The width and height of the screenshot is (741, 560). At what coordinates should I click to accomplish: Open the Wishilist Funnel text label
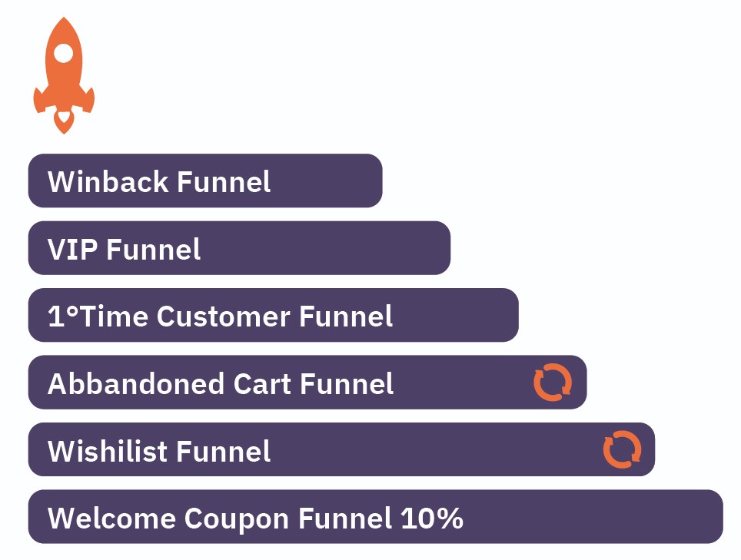tap(159, 450)
